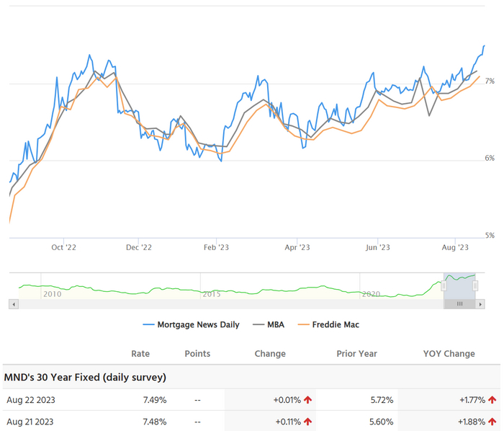Click the red up arrow beside +0.01%

coord(308,399)
